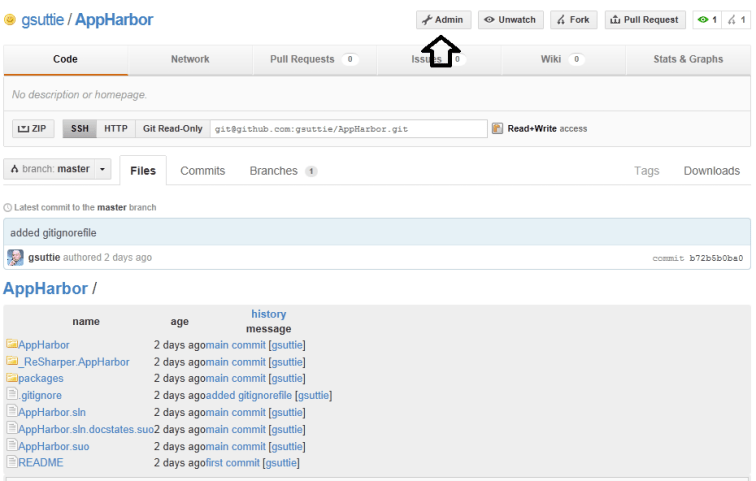Click the watchers count eye icon
This screenshot has width=756, height=481.
click(703, 20)
